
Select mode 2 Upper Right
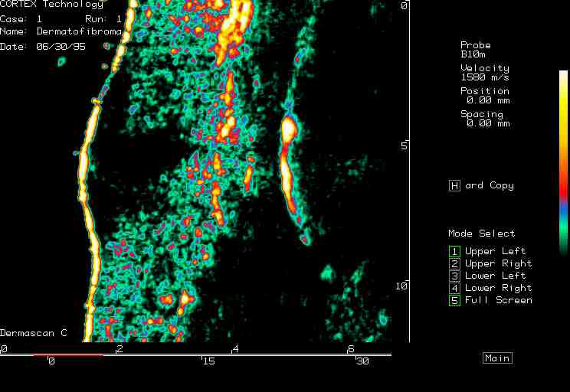[454, 263]
